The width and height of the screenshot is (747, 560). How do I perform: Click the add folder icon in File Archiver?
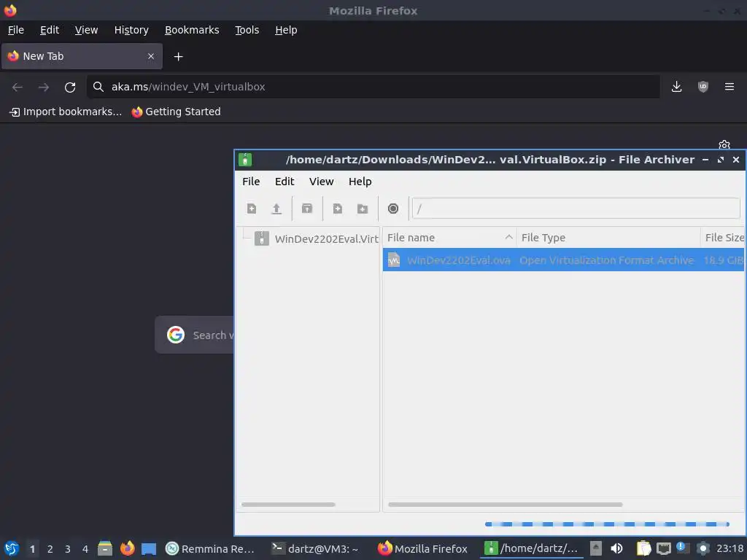pos(363,209)
